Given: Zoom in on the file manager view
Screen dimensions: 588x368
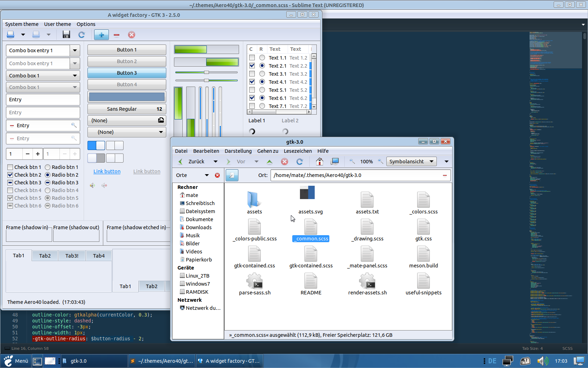Looking at the screenshot, I should [x=380, y=161].
